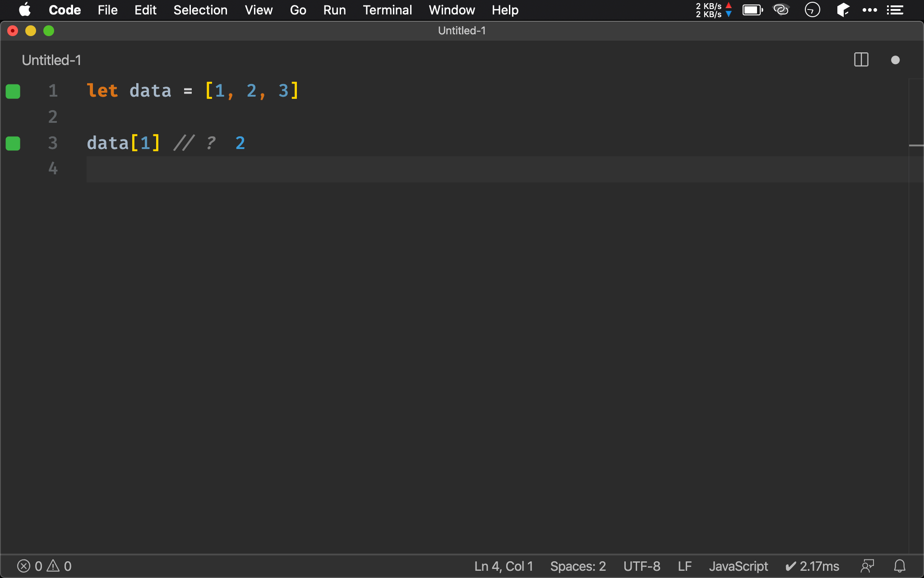
Task: Open the split editor right icon
Action: click(861, 60)
